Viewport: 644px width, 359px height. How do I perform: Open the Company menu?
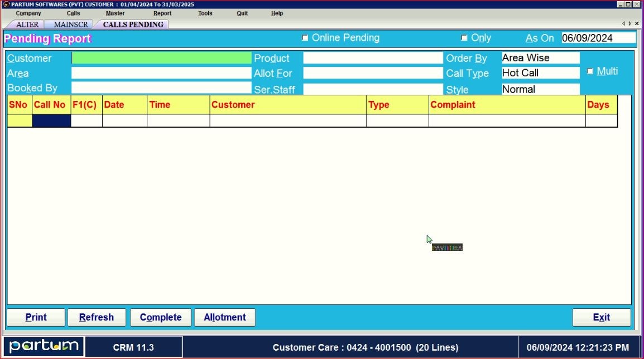(28, 13)
